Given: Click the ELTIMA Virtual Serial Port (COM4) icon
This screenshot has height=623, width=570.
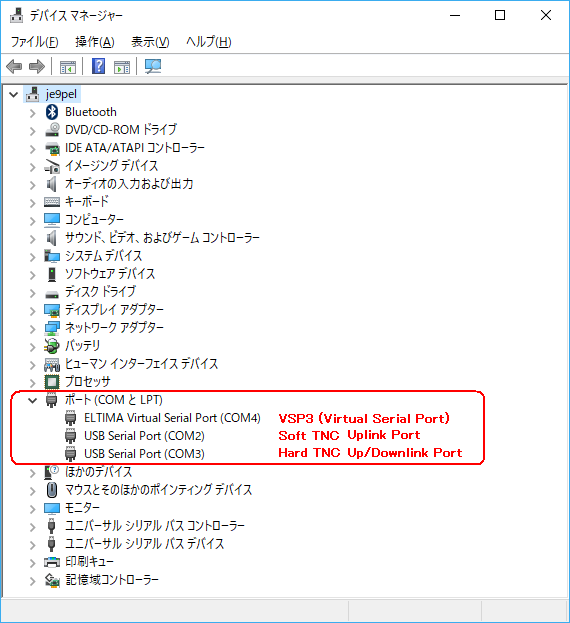Looking at the screenshot, I should coord(70,418).
